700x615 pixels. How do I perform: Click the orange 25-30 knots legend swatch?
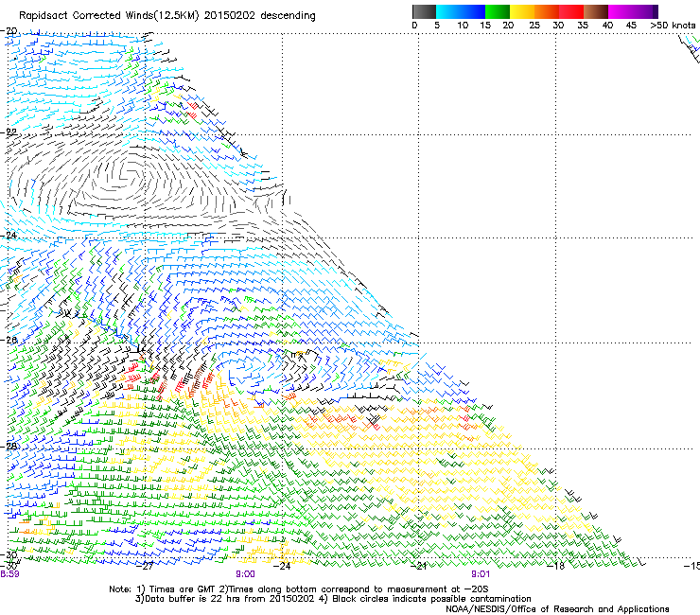click(546, 11)
